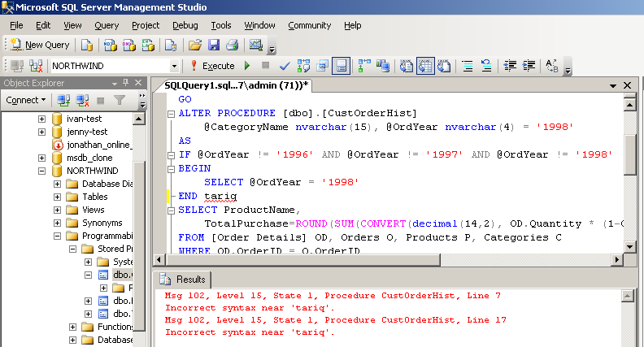The width and height of the screenshot is (644, 347).
Task: Open the Edit menu
Action: click(x=43, y=25)
